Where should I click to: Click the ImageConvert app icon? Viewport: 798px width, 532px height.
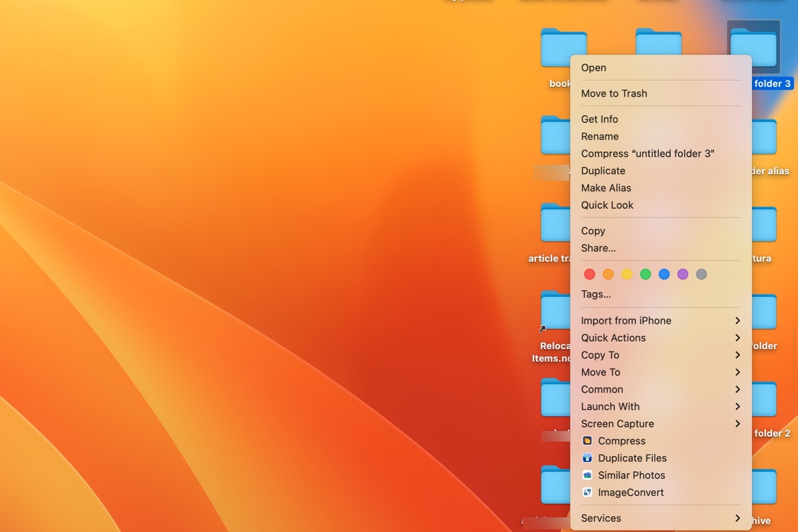(x=587, y=492)
